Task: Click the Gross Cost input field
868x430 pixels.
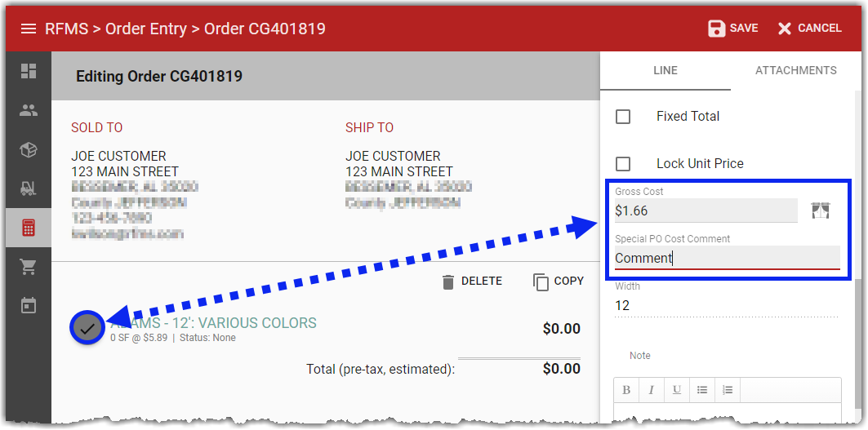Action: pyautogui.click(x=706, y=211)
